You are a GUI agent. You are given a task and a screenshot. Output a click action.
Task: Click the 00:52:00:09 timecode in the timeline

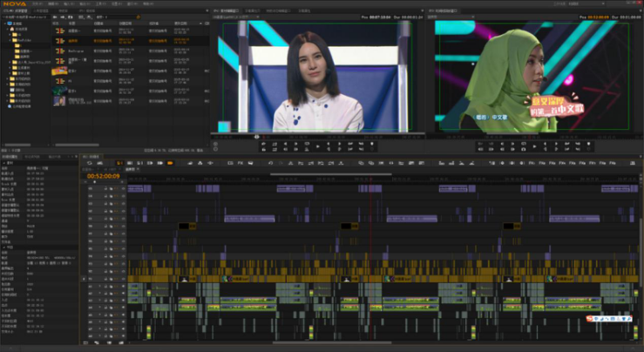[x=103, y=176]
